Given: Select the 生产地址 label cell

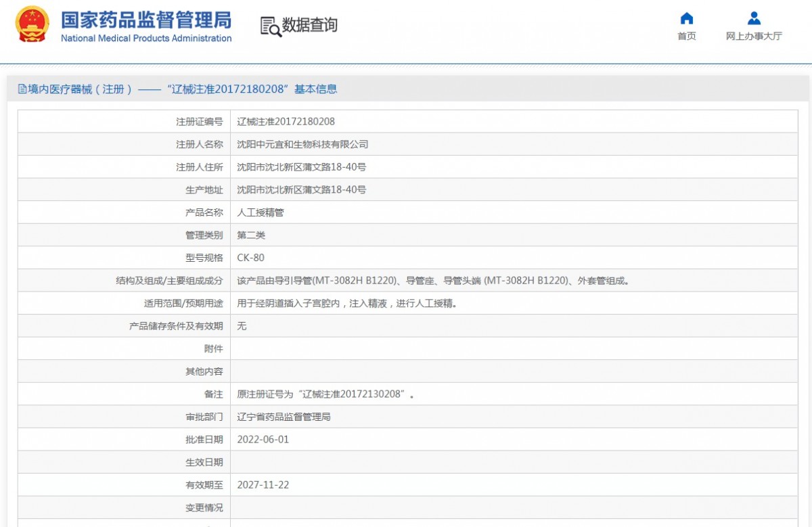Looking at the screenshot, I should pyautogui.click(x=125, y=190).
